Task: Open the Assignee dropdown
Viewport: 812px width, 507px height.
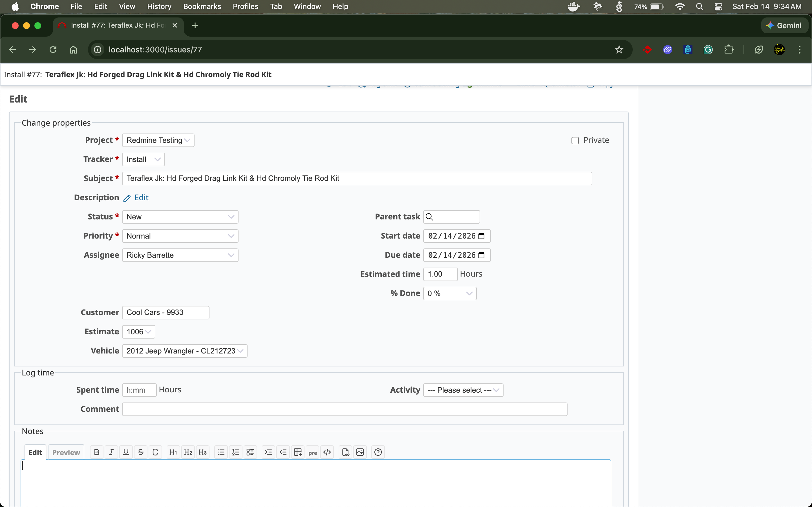Action: click(180, 255)
